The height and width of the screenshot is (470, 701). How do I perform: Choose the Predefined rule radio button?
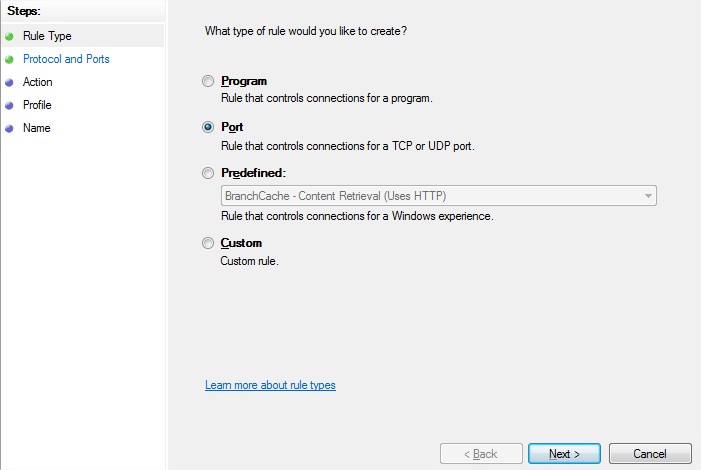[208, 173]
